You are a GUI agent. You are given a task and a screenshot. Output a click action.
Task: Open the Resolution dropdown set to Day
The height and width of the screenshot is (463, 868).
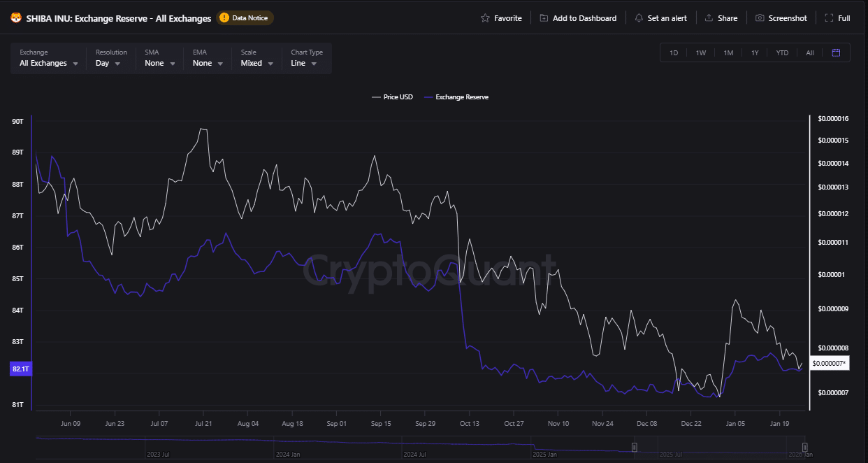point(109,62)
